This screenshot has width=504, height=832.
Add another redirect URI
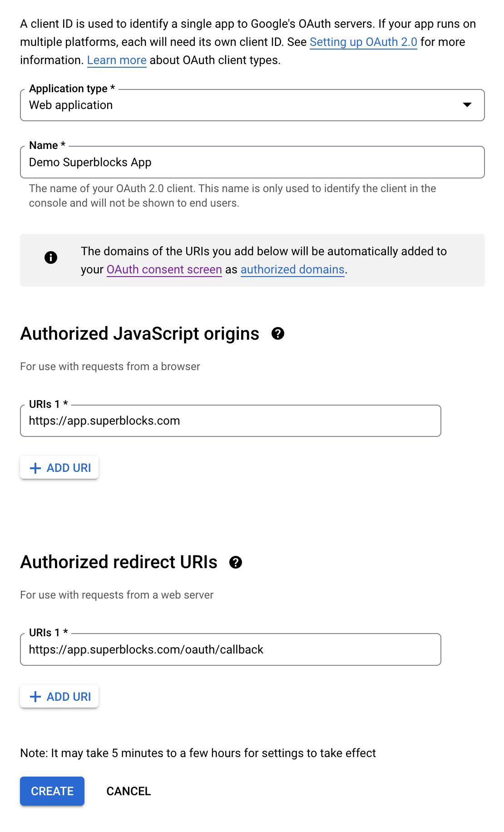coord(59,697)
